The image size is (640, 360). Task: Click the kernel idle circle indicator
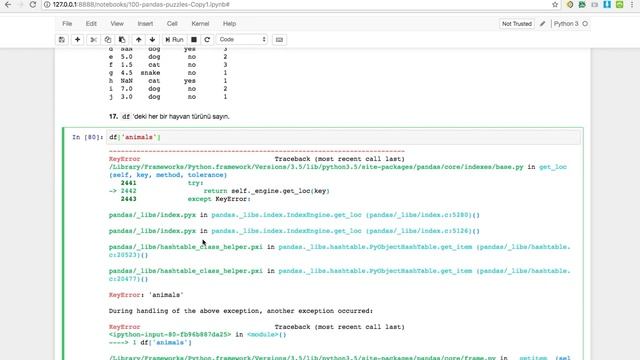tap(585, 24)
